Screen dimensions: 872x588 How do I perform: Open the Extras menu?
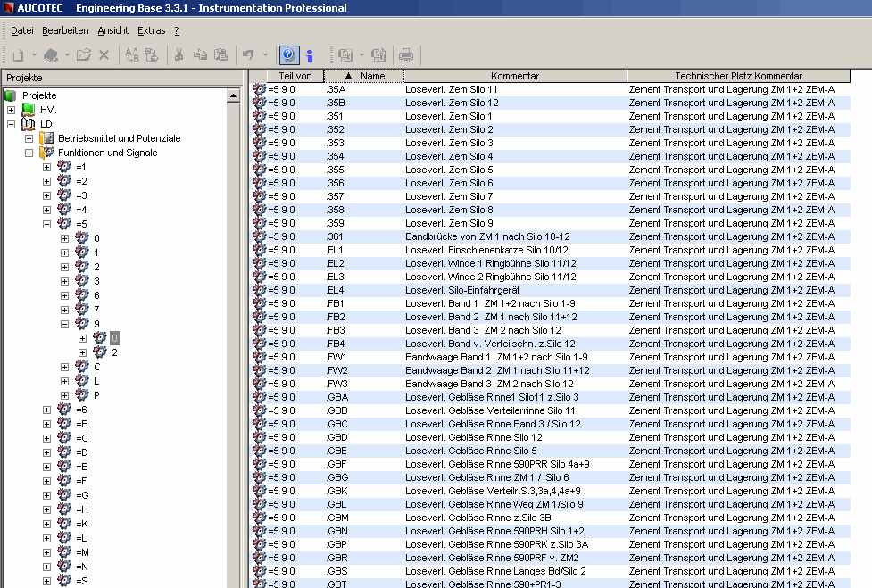coord(151,30)
